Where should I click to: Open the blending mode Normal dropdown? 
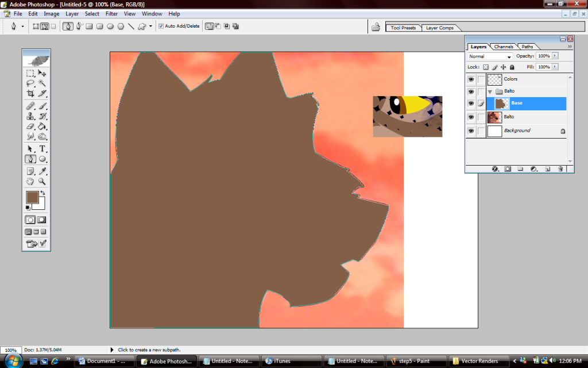(490, 56)
